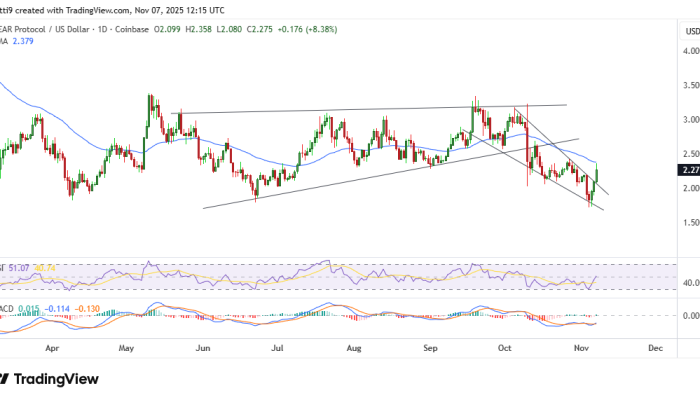This screenshot has height=400, width=700.
Task: Click the RSI 40.00 axis level
Action: [x=689, y=283]
